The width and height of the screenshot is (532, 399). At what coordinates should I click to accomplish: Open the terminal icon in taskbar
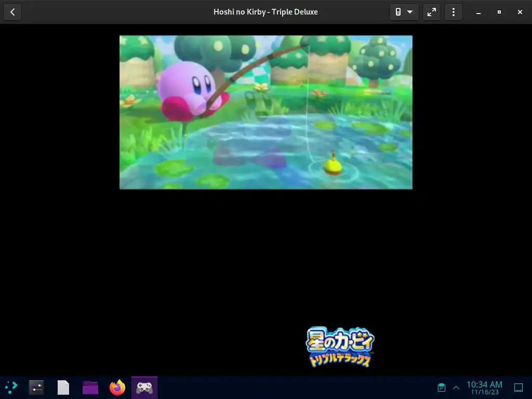point(36,388)
